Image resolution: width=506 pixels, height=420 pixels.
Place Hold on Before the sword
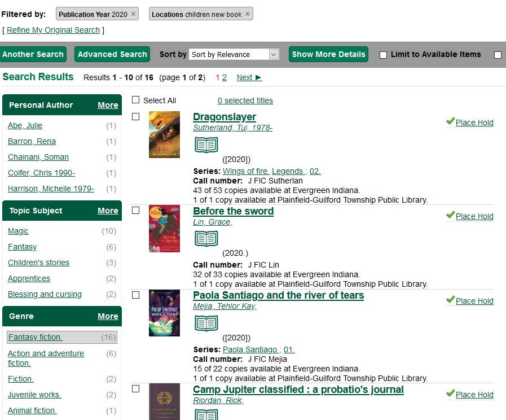coord(474,216)
